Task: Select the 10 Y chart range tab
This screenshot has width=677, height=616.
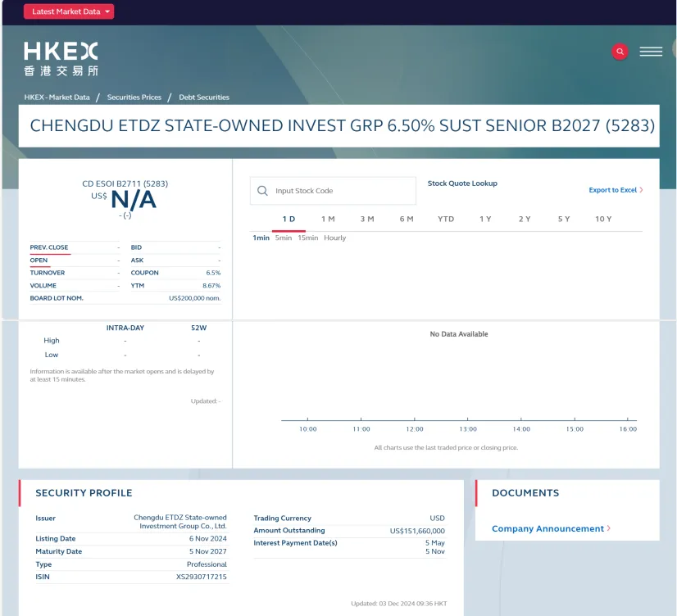Action: click(x=603, y=219)
